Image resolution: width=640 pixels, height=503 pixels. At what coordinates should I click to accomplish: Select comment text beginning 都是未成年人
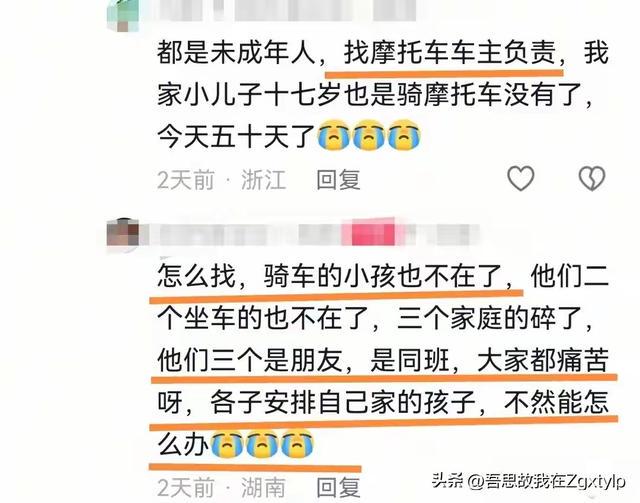click(383, 95)
